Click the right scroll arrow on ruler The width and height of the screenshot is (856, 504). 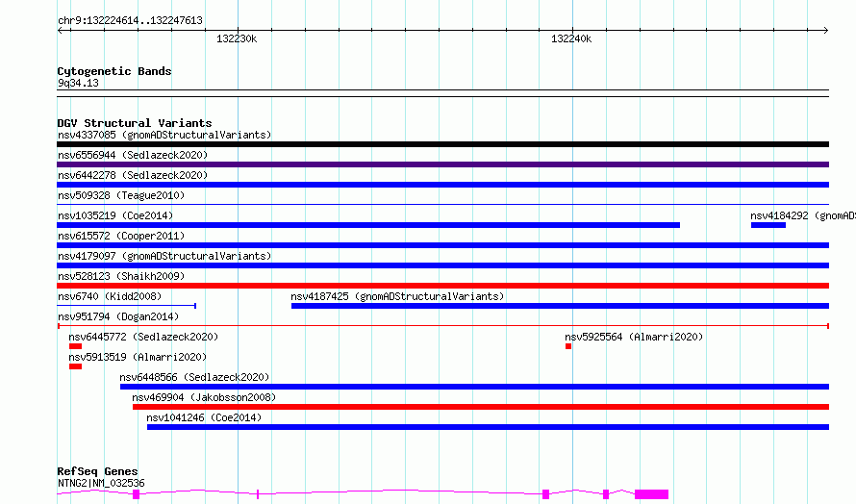[x=825, y=30]
